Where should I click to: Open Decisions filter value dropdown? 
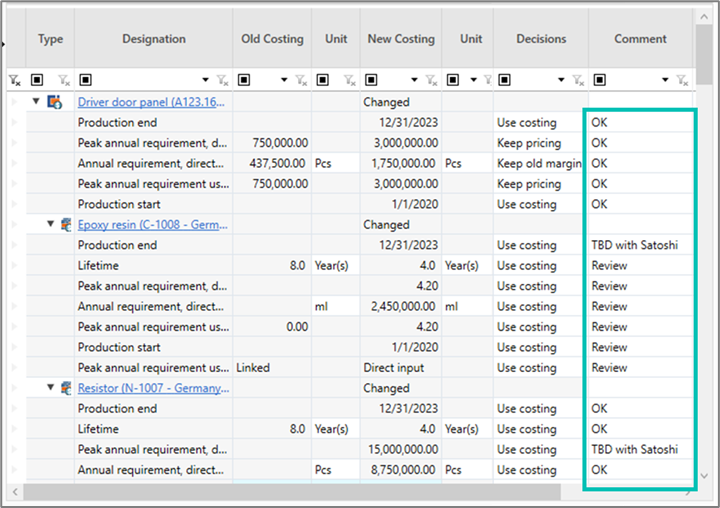coord(561,80)
